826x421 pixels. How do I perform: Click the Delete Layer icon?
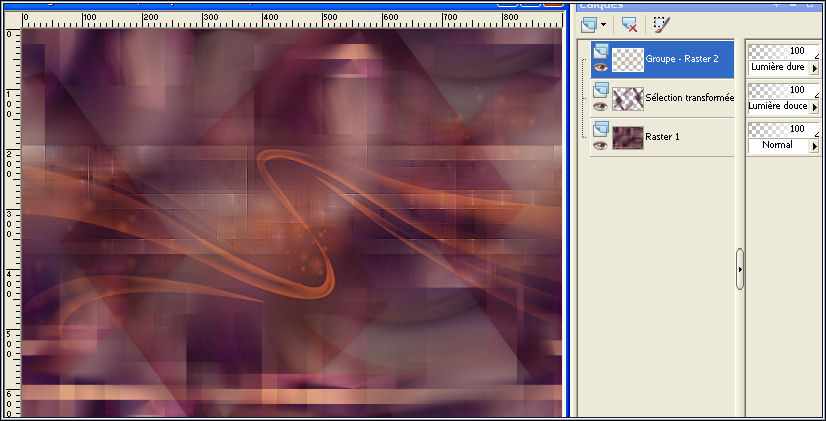[629, 24]
